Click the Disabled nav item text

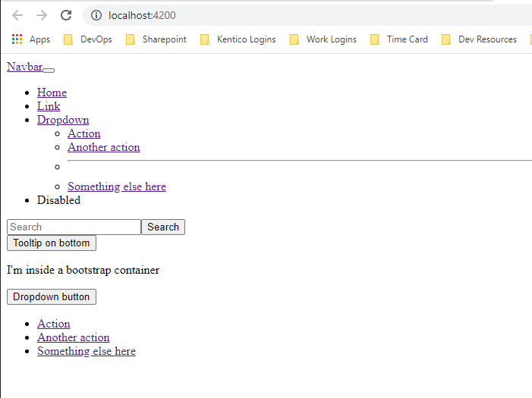(x=58, y=200)
